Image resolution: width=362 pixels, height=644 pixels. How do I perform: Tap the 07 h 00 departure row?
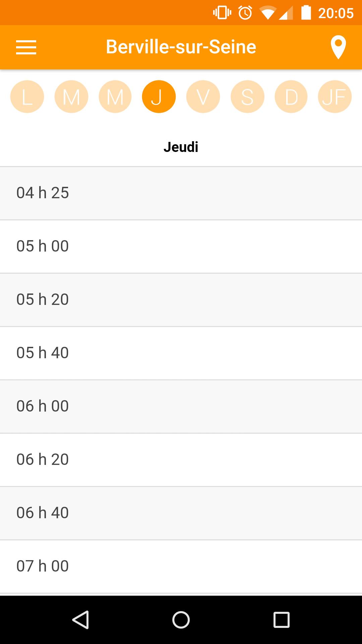click(x=181, y=567)
